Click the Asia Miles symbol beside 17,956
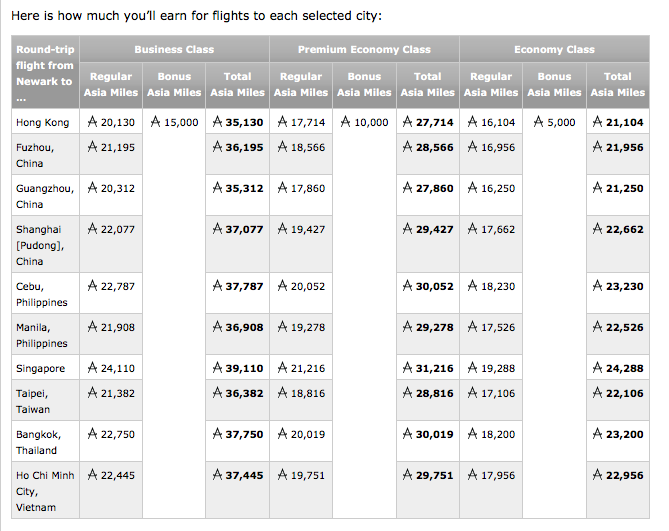 tap(472, 475)
